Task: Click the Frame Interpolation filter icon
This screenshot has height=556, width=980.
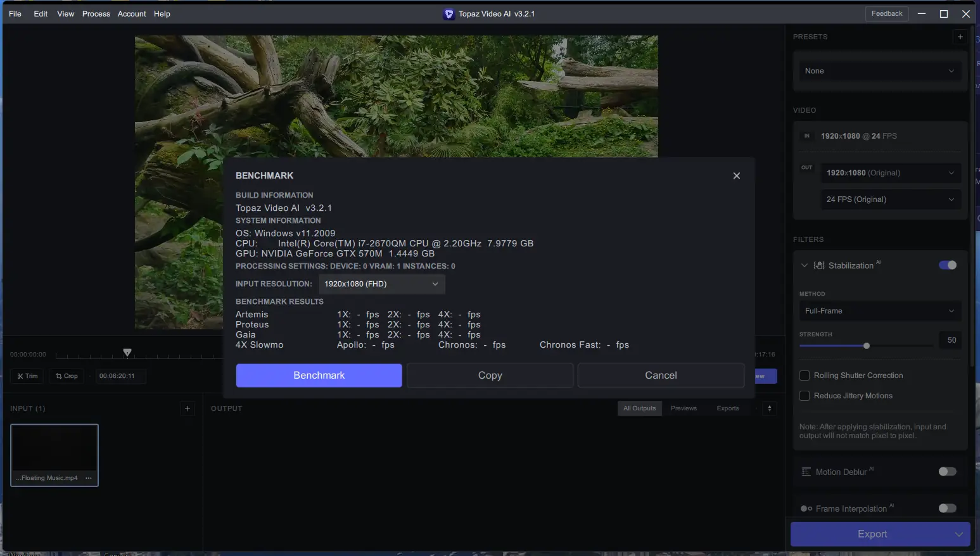Action: [x=806, y=509]
